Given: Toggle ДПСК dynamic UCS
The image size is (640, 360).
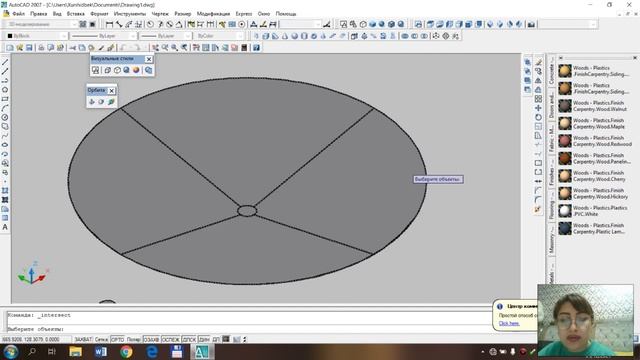Looking at the screenshot, I should [189, 340].
